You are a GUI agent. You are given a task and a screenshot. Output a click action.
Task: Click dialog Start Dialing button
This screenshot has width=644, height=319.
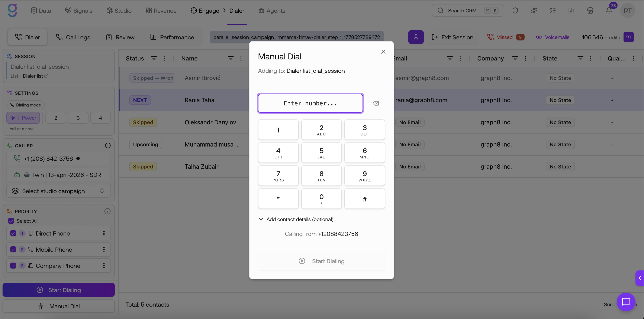(x=322, y=261)
